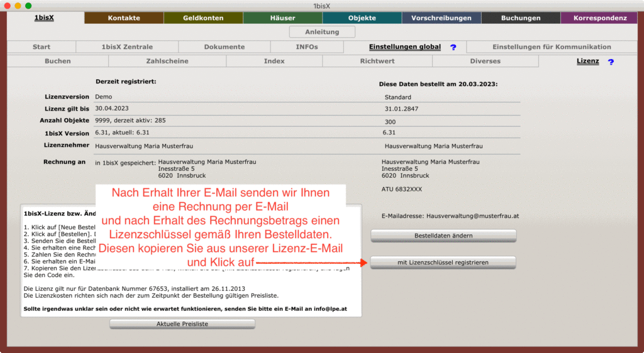Switch to the Kontakte tab
The height and width of the screenshot is (353, 644).
click(124, 18)
